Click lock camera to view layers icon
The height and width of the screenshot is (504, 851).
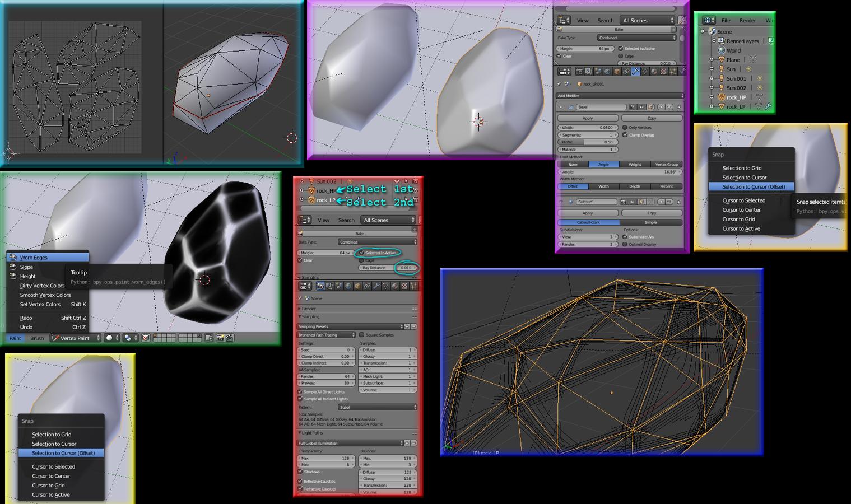(x=209, y=338)
